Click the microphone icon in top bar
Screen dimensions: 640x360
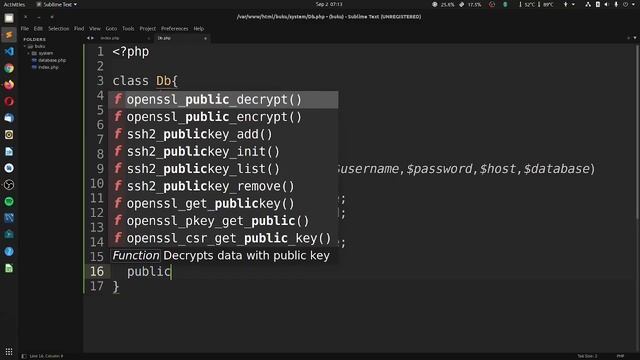click(616, 4)
